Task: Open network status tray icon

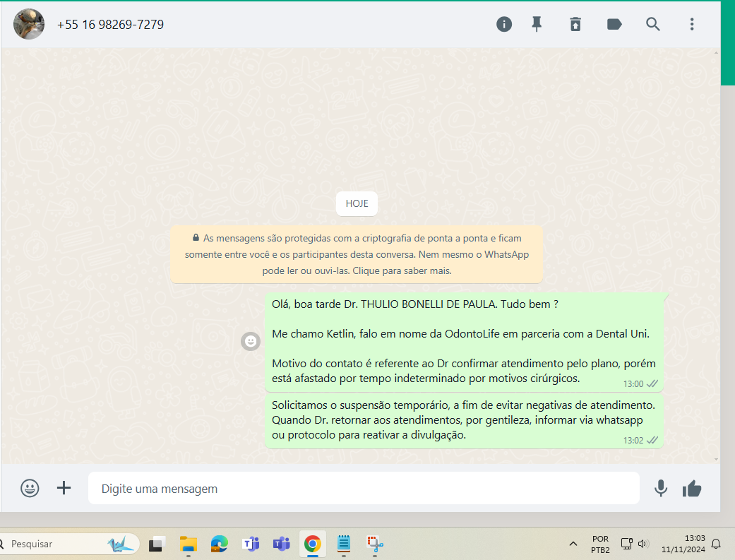Action: pos(627,544)
